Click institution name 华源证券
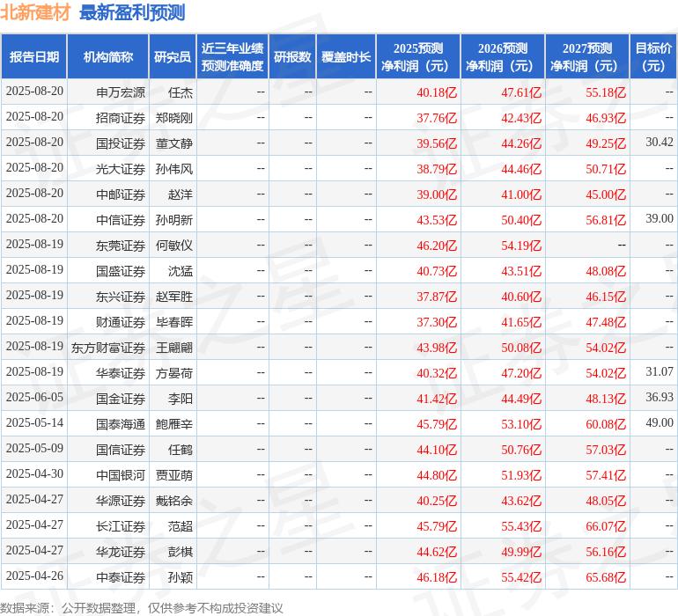Screen dimensions: 678x616 (121, 500)
